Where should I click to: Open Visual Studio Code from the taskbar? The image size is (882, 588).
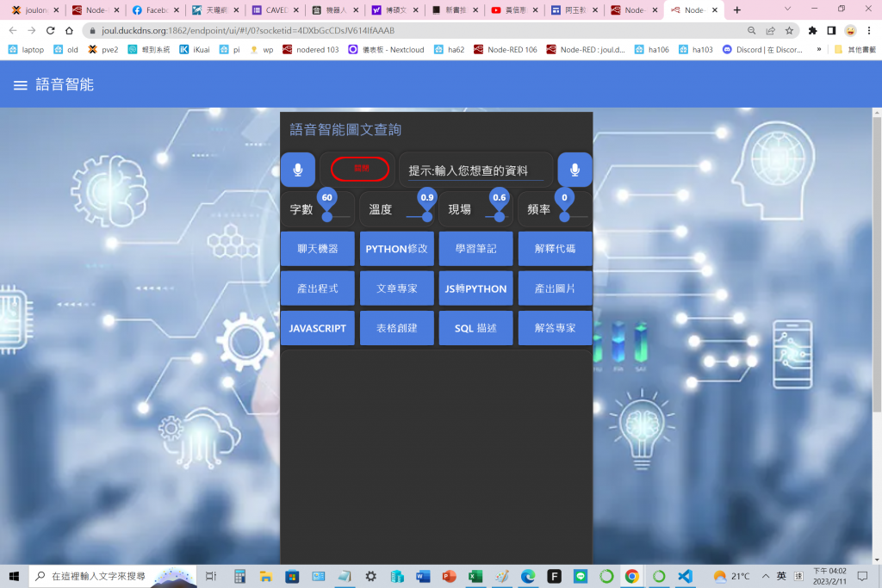(x=685, y=576)
